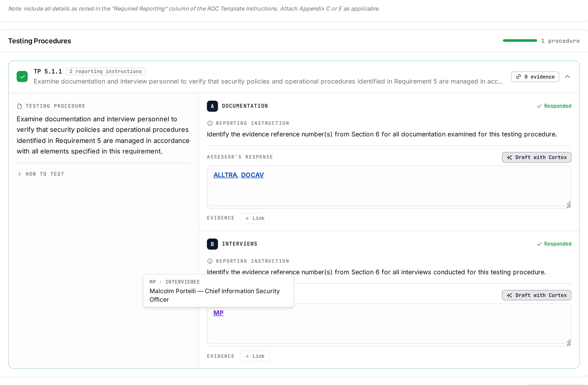This screenshot has height=385, width=588.
Task: Click the B Interviews section badge
Action: (212, 244)
